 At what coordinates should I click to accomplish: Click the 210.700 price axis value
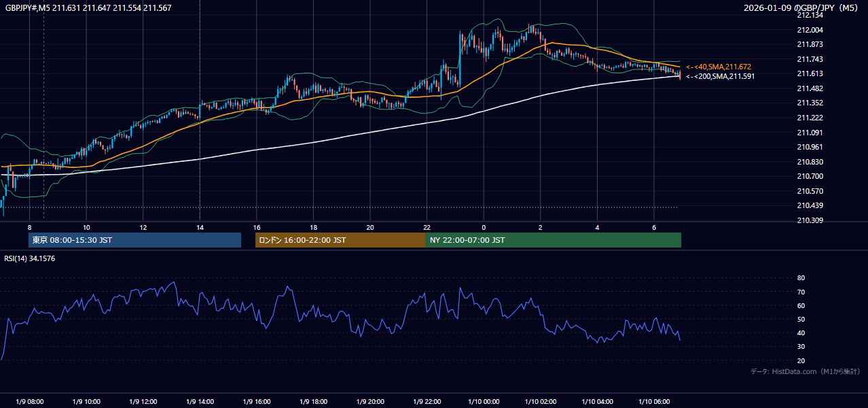click(810, 176)
